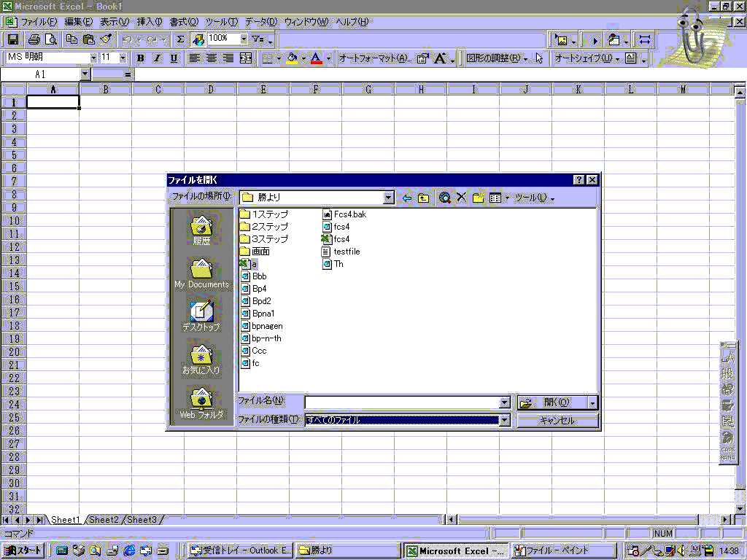Click the Search the Web icon in the dialog
This screenshot has height=560, width=747.
point(444,198)
